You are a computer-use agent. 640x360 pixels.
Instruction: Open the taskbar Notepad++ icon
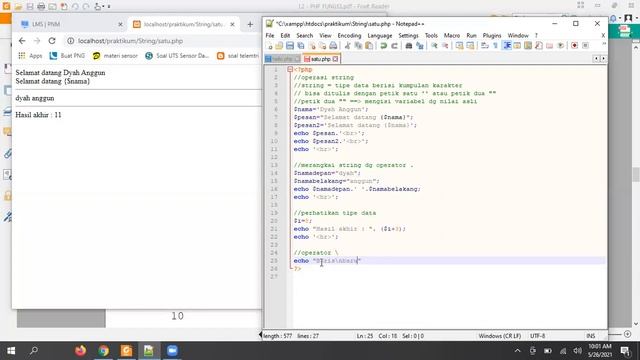149,351
